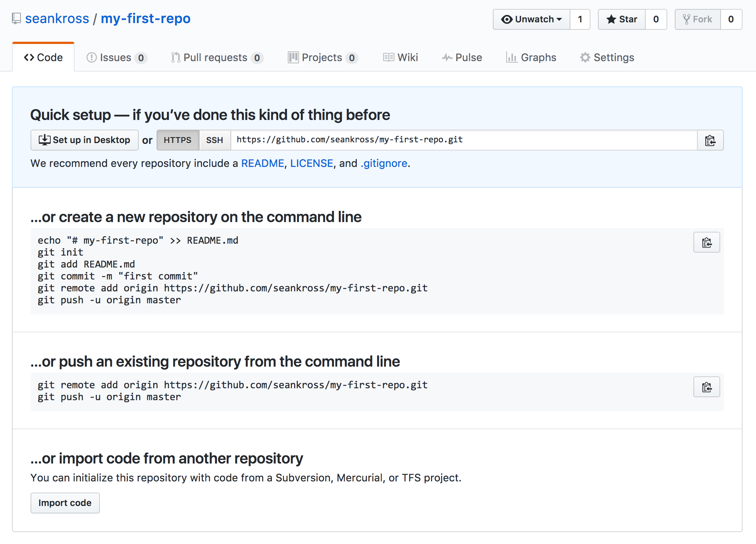Viewport: 756px width, 544px height.
Task: Open the .gitignore recommendation link
Action: pos(384,164)
